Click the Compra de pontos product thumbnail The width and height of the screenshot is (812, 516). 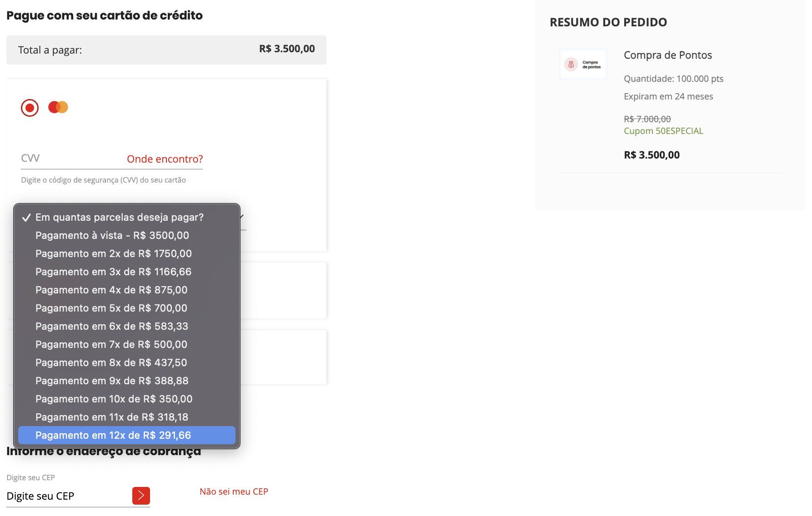pyautogui.click(x=583, y=64)
